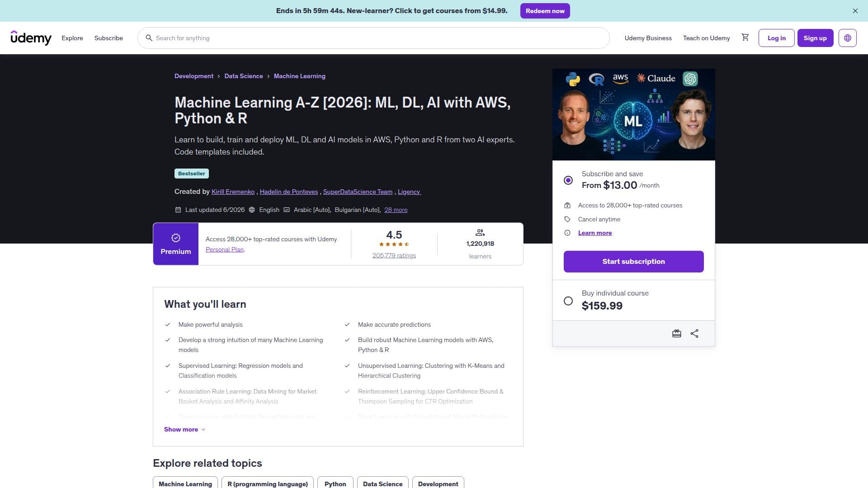Click the Premium badge icon
Viewport: 868px width, 488px height.
(176, 238)
